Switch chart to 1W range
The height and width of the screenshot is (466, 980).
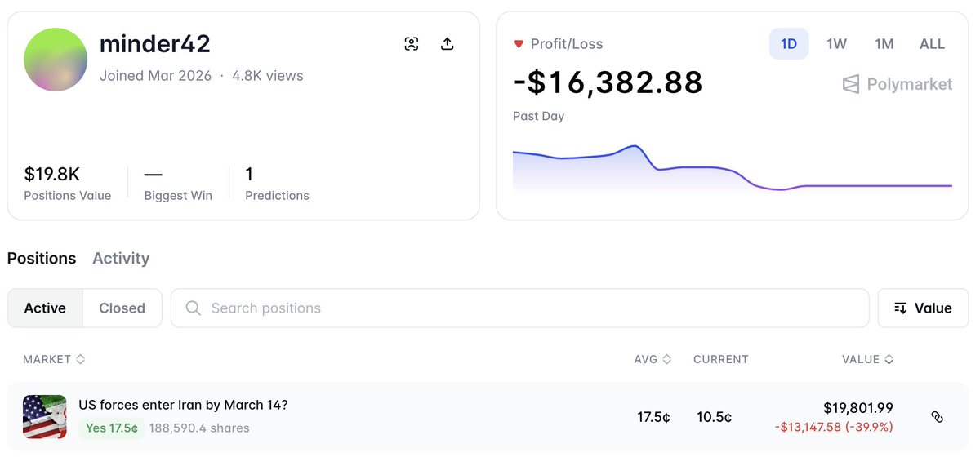(x=836, y=44)
